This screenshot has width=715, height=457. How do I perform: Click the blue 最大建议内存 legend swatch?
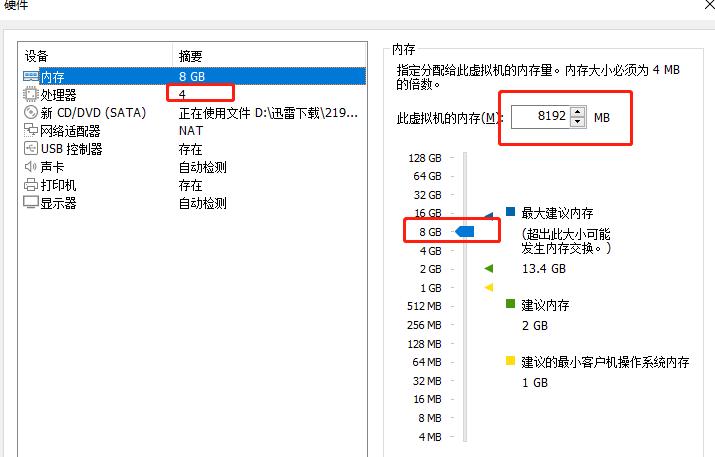coord(511,212)
